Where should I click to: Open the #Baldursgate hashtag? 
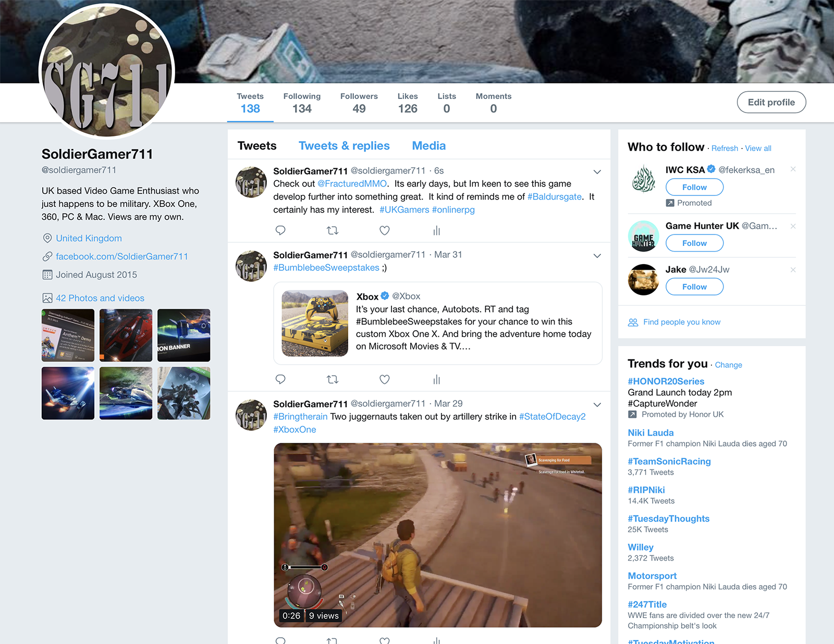coord(555,196)
